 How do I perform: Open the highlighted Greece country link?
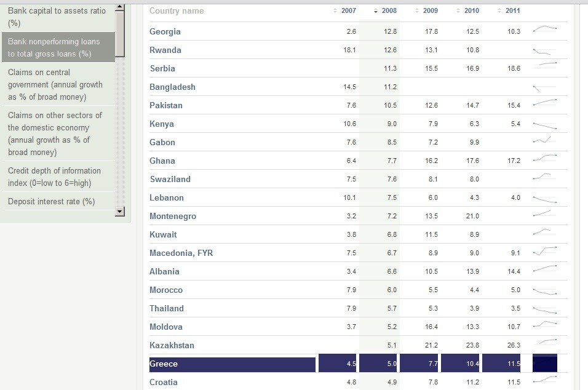tap(164, 364)
